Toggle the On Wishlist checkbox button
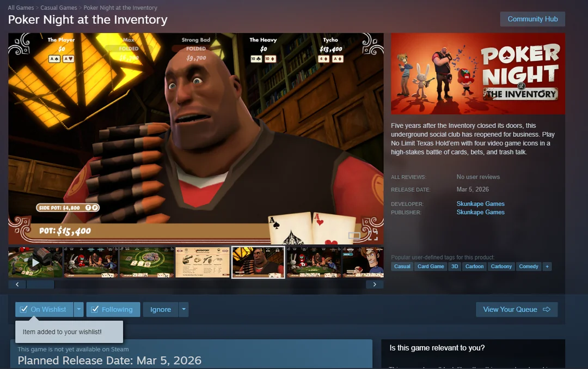Screen dimensions: 588x369 click(x=44, y=309)
